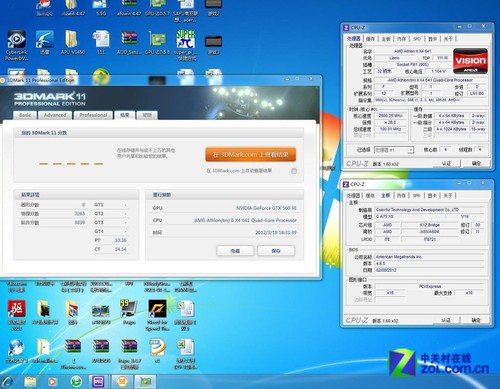
Task: Open the green browser icon in taskbar
Action: (x=76, y=381)
